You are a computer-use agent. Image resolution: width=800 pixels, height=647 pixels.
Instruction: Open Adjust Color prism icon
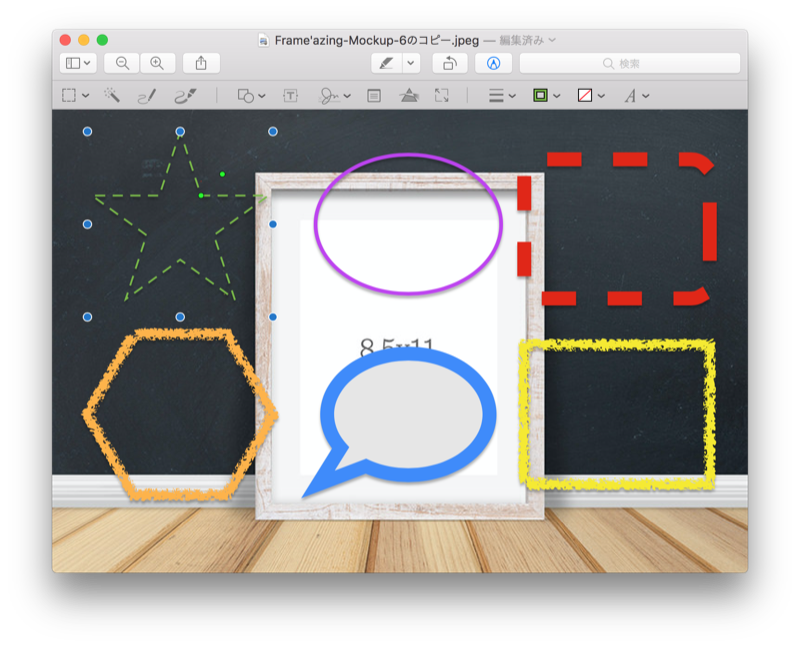tap(409, 95)
